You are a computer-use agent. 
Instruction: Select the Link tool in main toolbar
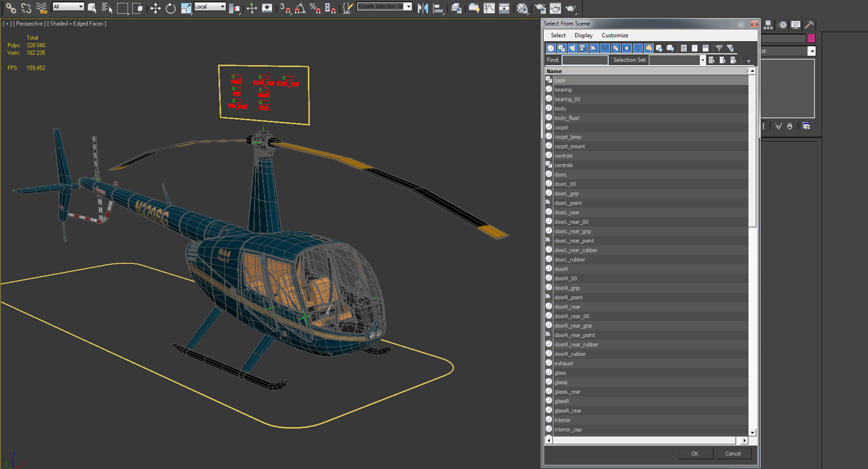(x=11, y=8)
